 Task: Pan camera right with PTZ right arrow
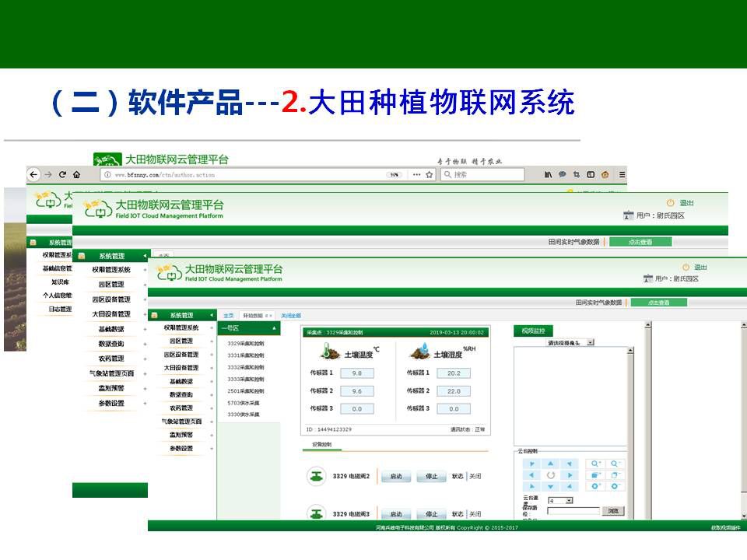(x=570, y=475)
